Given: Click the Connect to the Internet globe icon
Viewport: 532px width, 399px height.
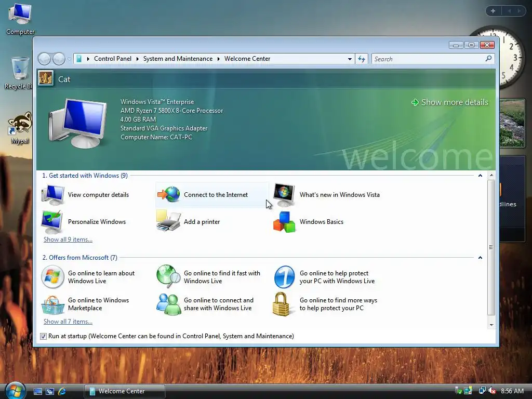Looking at the screenshot, I should pyautogui.click(x=169, y=194).
